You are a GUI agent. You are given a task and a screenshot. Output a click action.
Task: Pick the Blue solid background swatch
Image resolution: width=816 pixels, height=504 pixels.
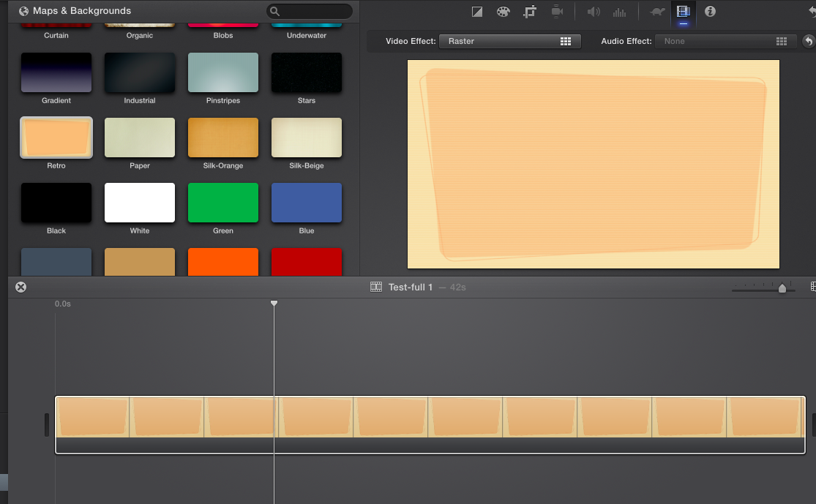point(307,203)
